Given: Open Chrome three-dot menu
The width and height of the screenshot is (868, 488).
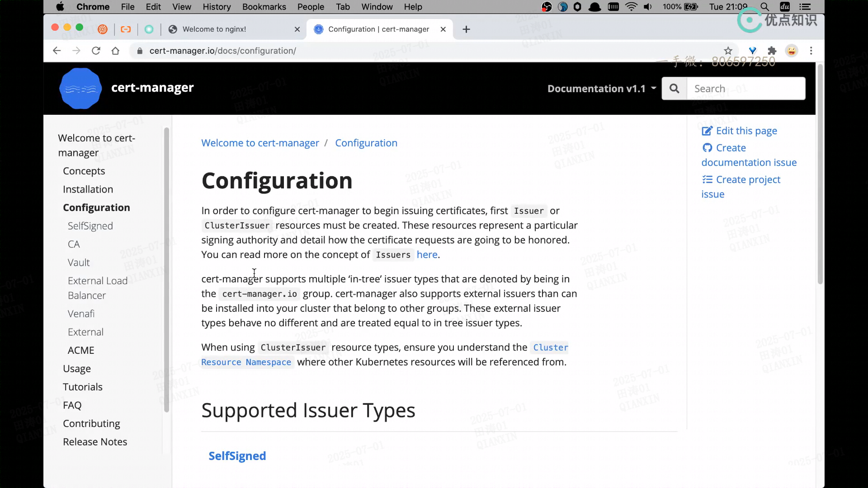Looking at the screenshot, I should pos(811,51).
